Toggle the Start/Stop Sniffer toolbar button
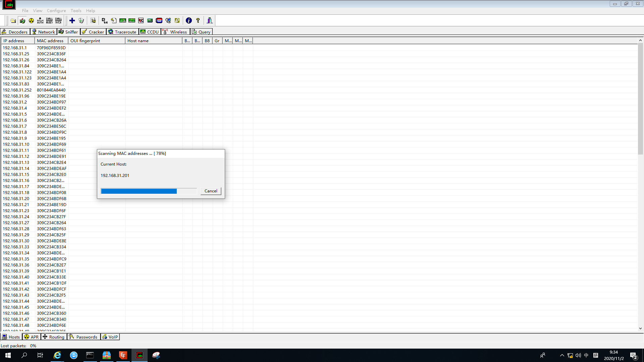The height and width of the screenshot is (362, 644). (x=22, y=21)
